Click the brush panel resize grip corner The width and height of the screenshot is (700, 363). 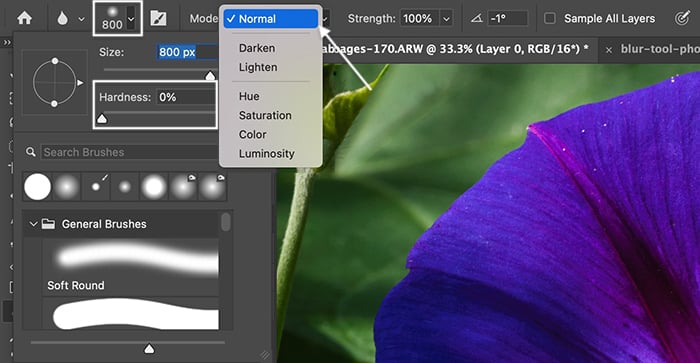(265, 355)
